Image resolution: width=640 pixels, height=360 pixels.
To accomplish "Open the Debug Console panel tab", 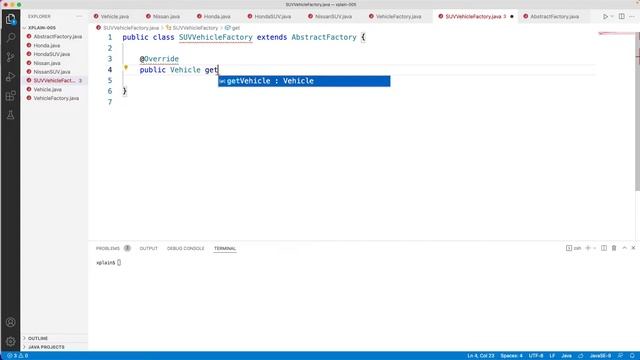I will click(x=185, y=248).
